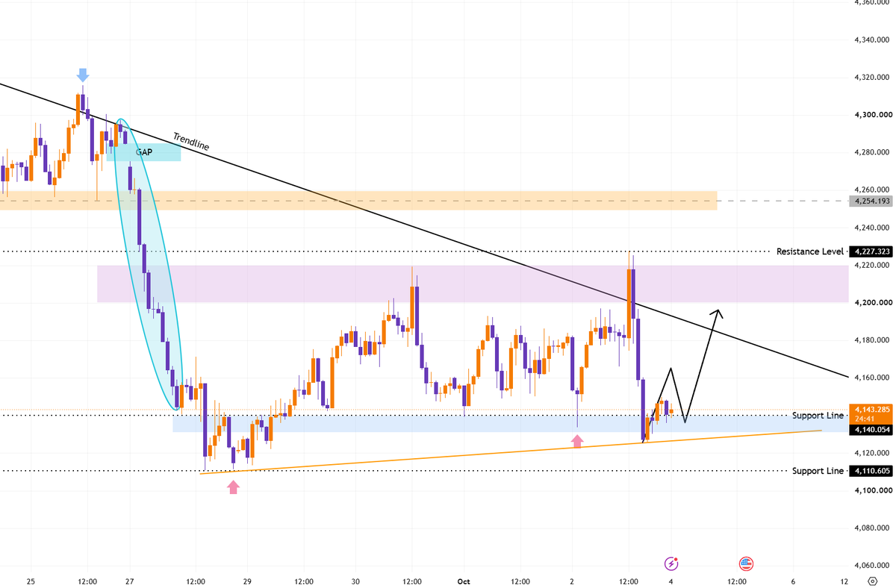Click the 4,120.000 price axis label
Viewport: 896px width, 588px height.
tap(871, 453)
